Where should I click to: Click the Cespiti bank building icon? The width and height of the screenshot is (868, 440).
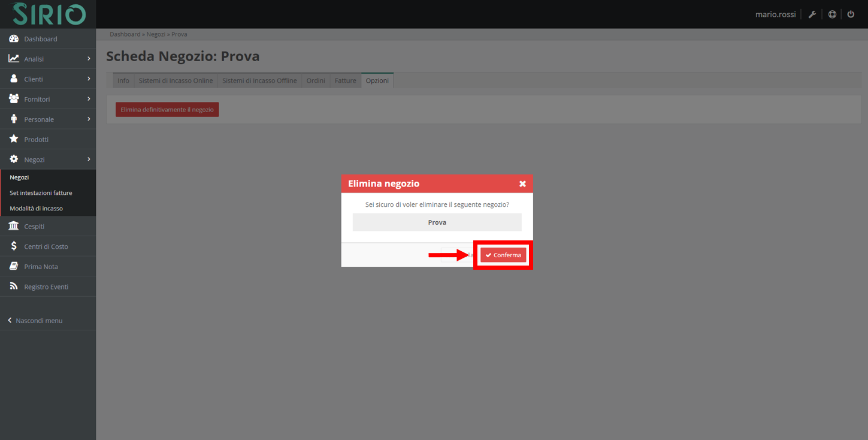(14, 226)
